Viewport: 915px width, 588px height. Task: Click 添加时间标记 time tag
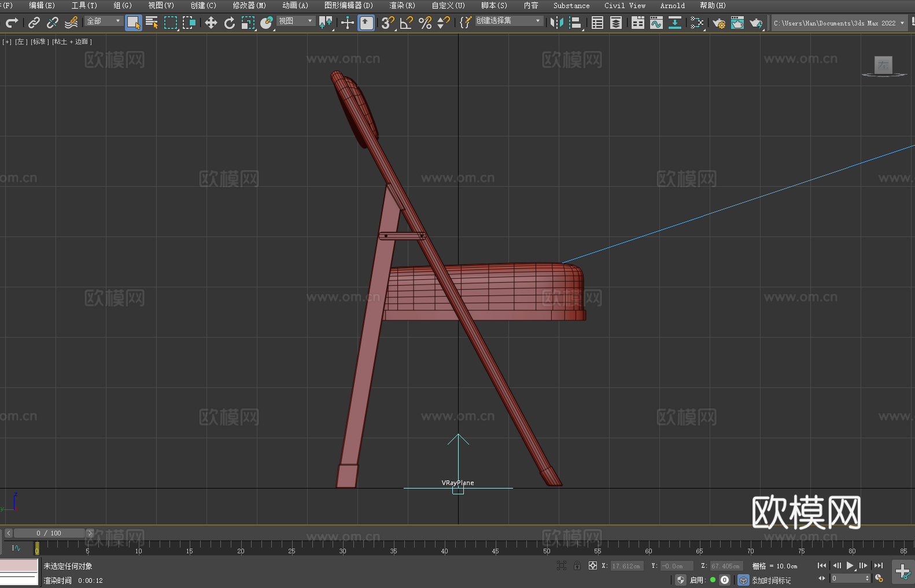coord(771,580)
